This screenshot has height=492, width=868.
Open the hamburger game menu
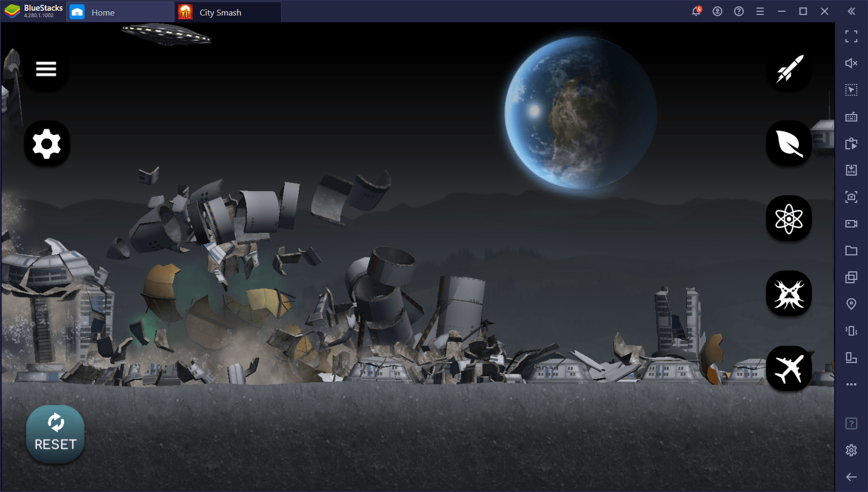click(46, 69)
